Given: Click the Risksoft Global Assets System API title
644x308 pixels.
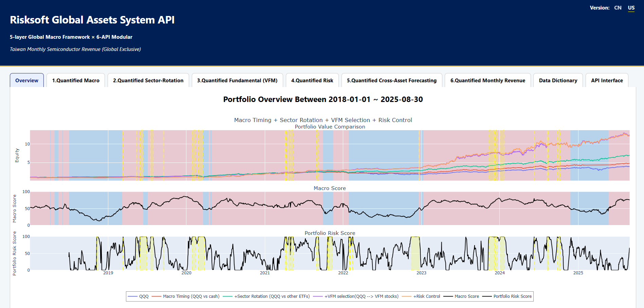Looking at the screenshot, I should click(x=92, y=20).
